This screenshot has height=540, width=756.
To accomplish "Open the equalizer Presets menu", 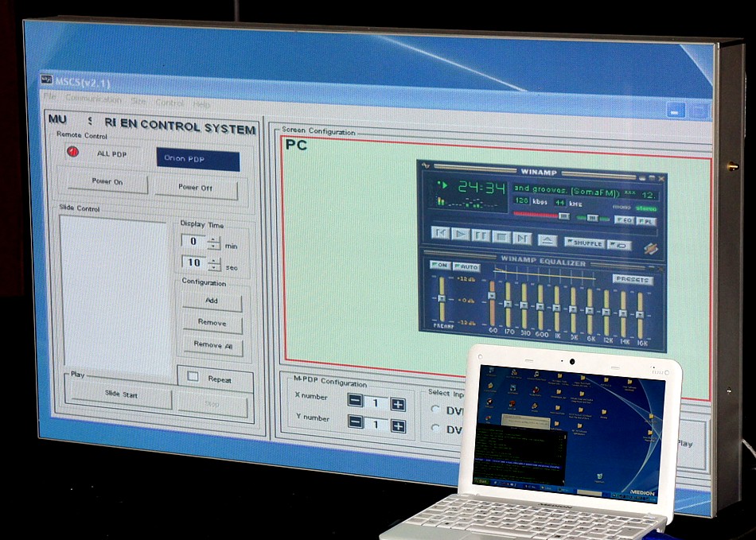I will (x=633, y=280).
